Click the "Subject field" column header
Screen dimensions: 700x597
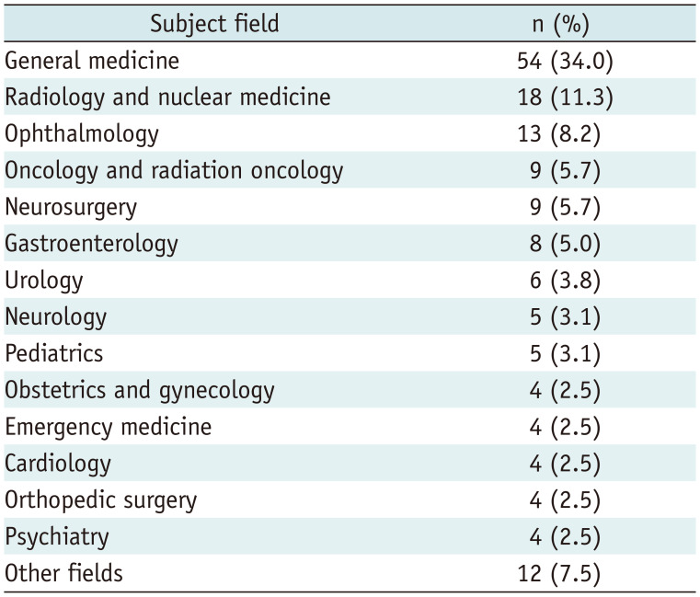pyautogui.click(x=214, y=24)
